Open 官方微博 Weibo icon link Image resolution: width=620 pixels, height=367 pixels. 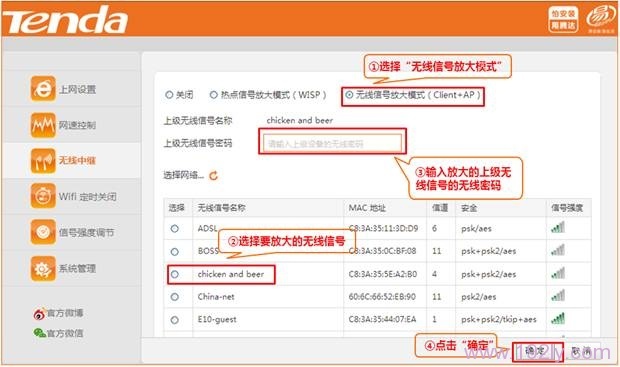39,314
